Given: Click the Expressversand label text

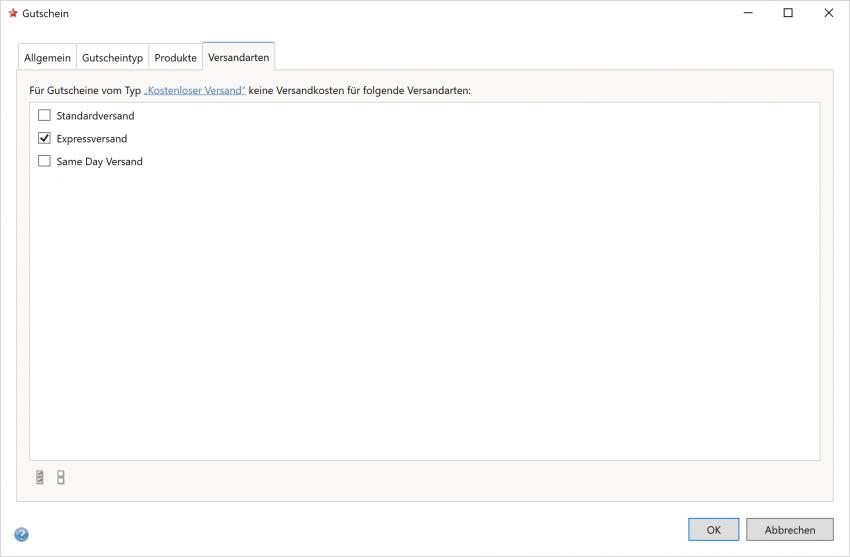Looking at the screenshot, I should [x=92, y=139].
